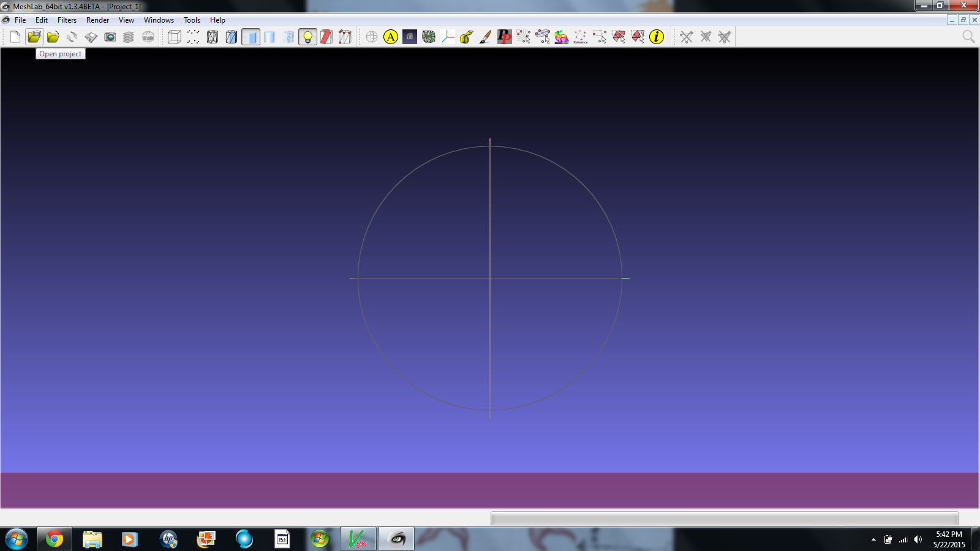Toggle back-face double side red icon
Viewport: 980px width, 551px height.
pyautogui.click(x=326, y=37)
